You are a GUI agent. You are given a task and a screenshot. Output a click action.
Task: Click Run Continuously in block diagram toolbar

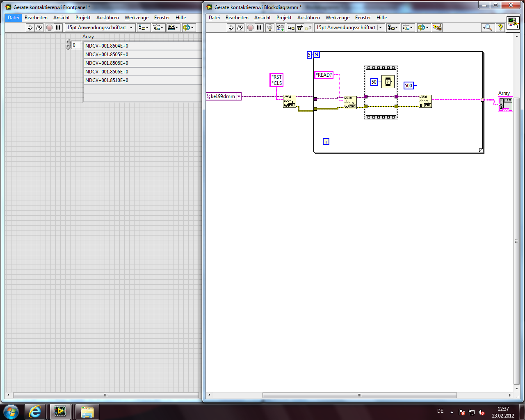240,27
